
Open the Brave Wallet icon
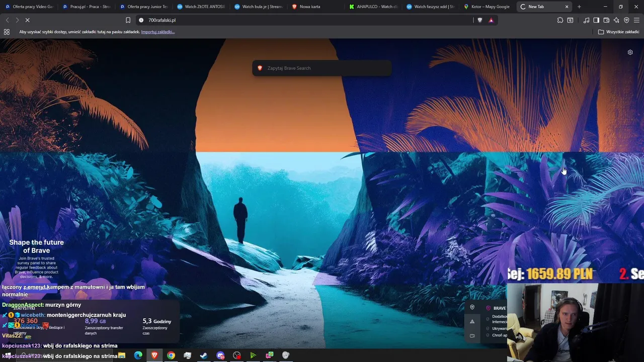coord(606,20)
